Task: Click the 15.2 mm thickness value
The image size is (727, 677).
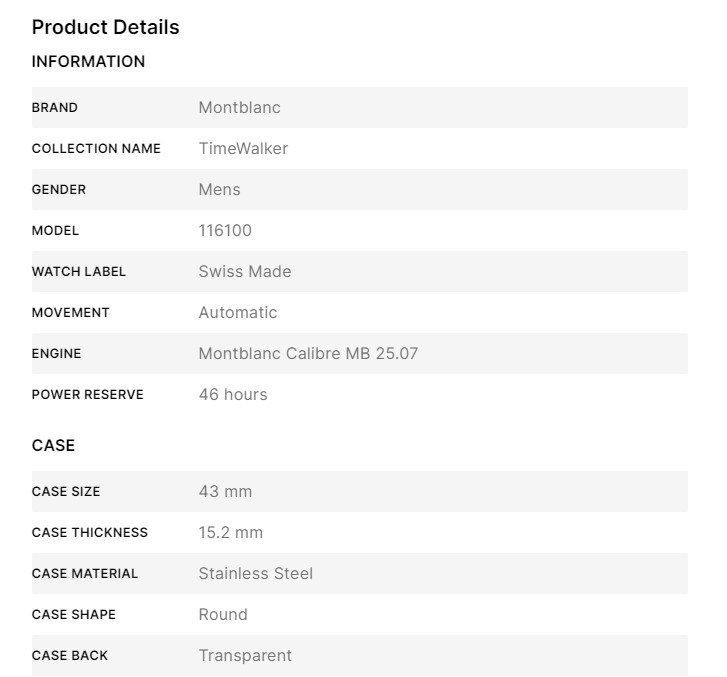Action: [231, 533]
